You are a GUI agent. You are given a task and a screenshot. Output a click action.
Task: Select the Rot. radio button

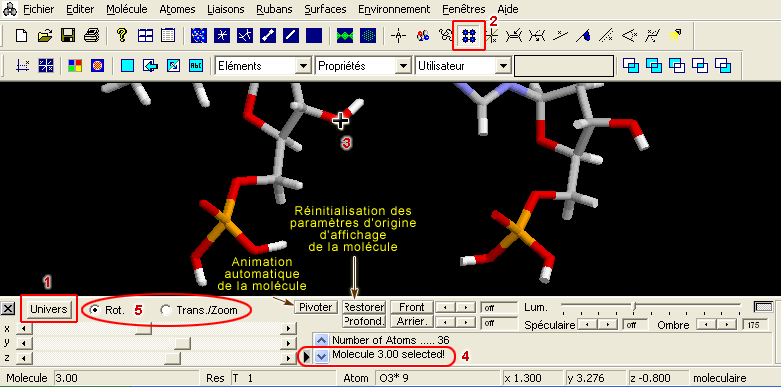(94, 310)
